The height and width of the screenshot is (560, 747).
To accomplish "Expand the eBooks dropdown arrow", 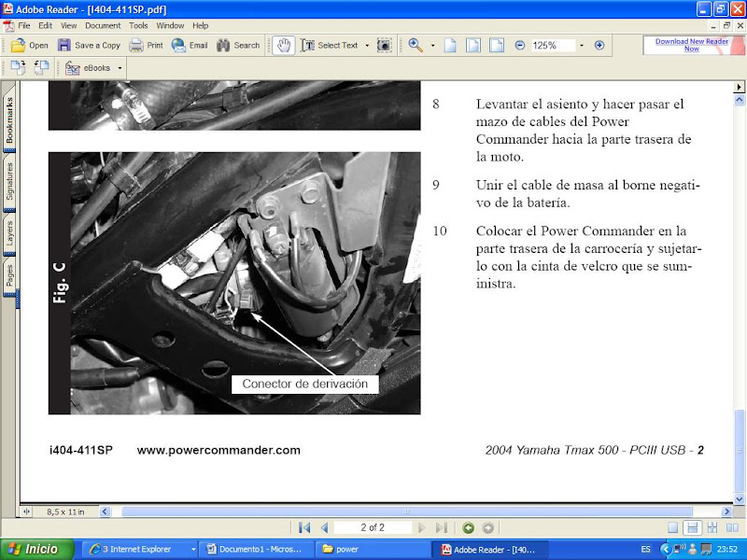I will (x=120, y=68).
